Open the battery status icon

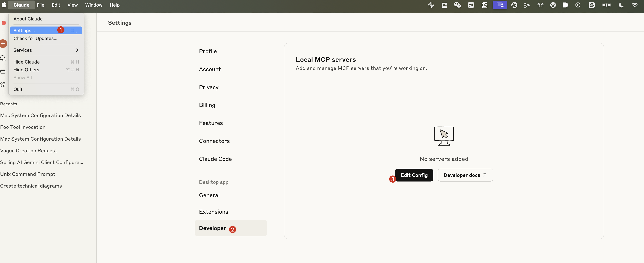607,5
